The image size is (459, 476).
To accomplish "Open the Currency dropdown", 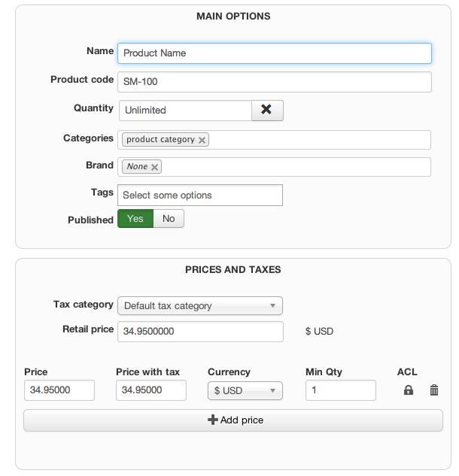I will [245, 390].
